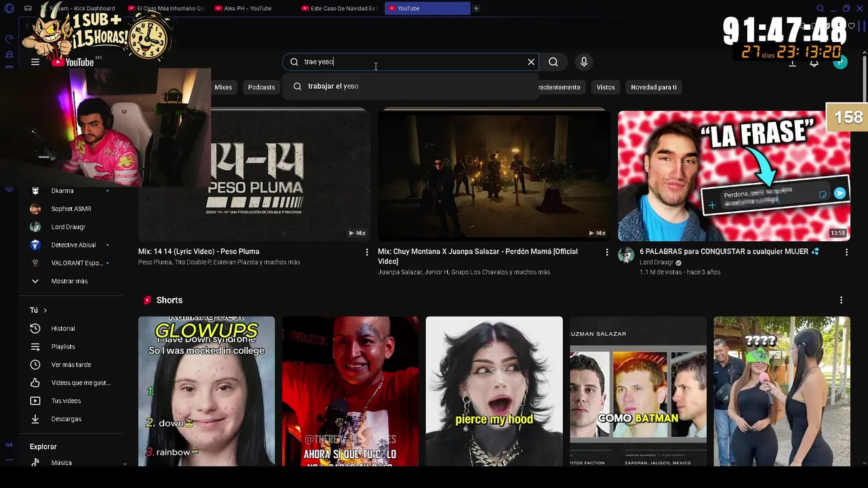This screenshot has width=868, height=488.
Task: Open the 'AHORA SÍ QUE TU' Short
Action: coord(351,391)
